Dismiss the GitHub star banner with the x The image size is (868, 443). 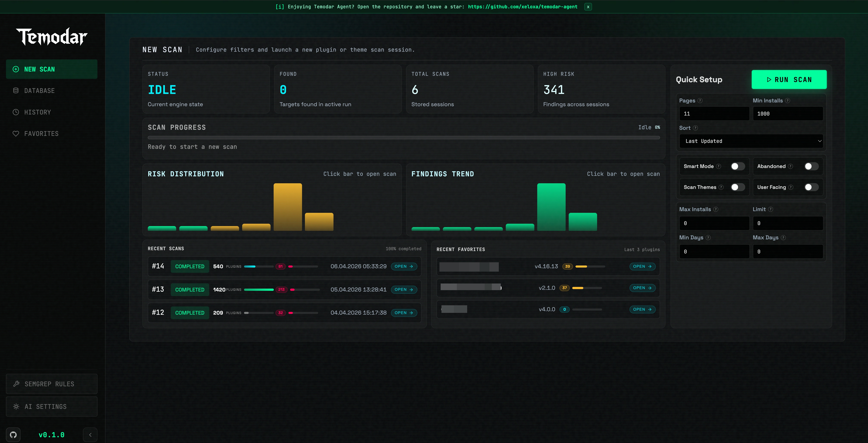pos(588,6)
